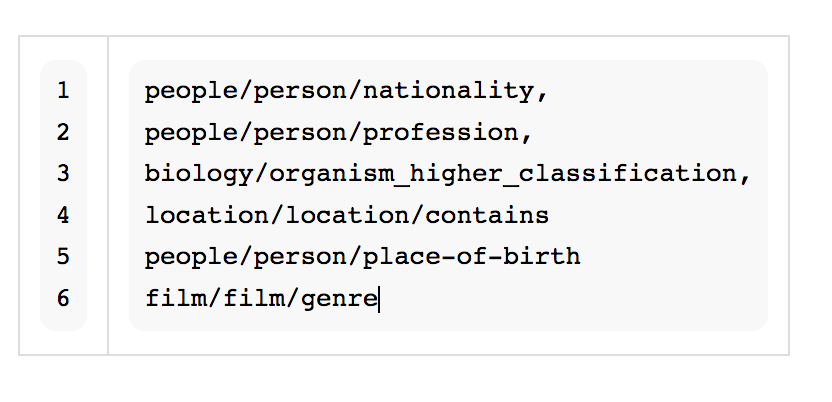Click line number 4 in the gutter

63,215
